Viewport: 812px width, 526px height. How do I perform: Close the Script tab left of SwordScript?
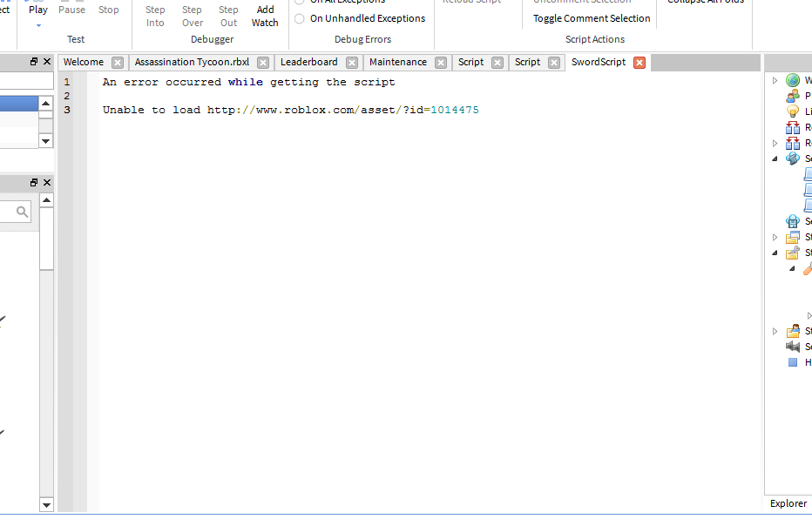(x=554, y=63)
